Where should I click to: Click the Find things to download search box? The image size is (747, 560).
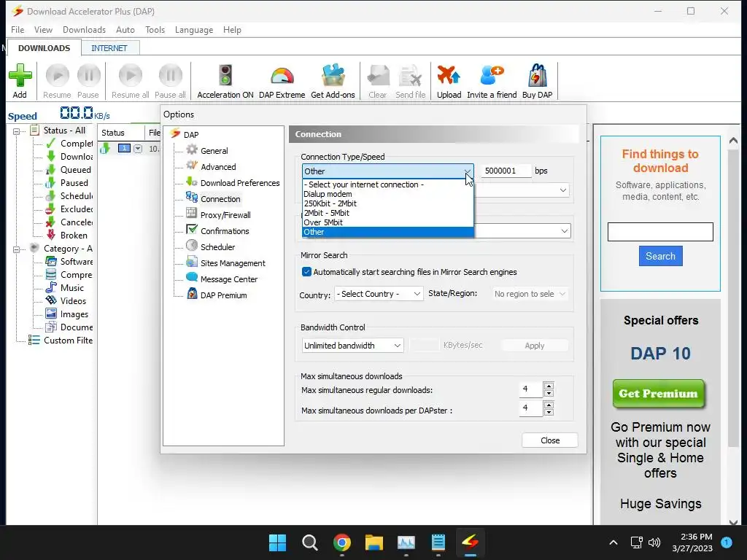point(660,232)
